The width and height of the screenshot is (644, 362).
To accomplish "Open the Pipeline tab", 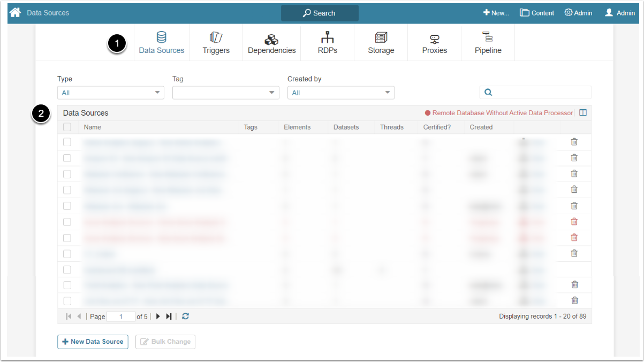I will pos(488,43).
